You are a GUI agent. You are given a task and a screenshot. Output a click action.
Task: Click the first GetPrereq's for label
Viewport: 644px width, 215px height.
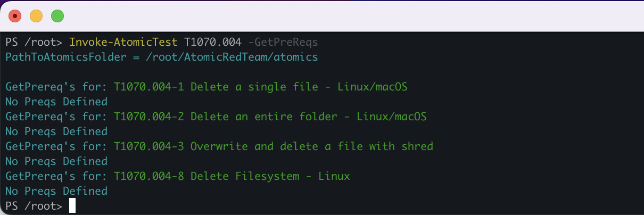click(x=56, y=86)
